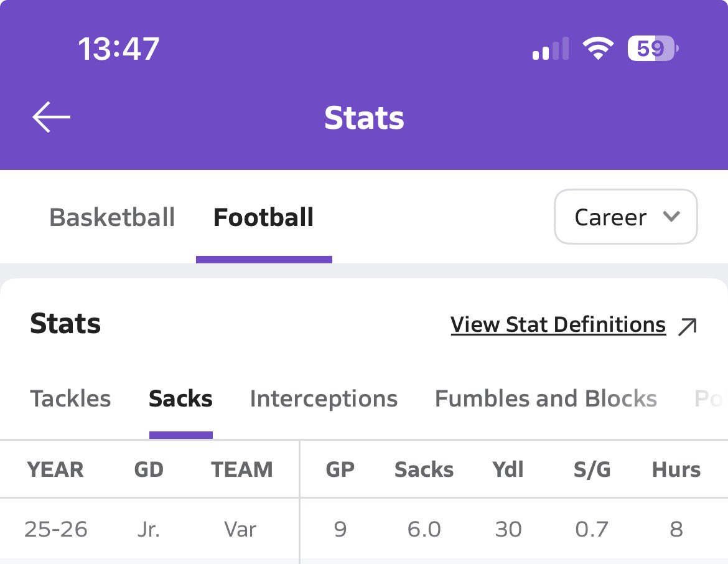Viewport: 728px width, 564px height.
Task: Switch to the Basketball tab
Action: (x=112, y=218)
